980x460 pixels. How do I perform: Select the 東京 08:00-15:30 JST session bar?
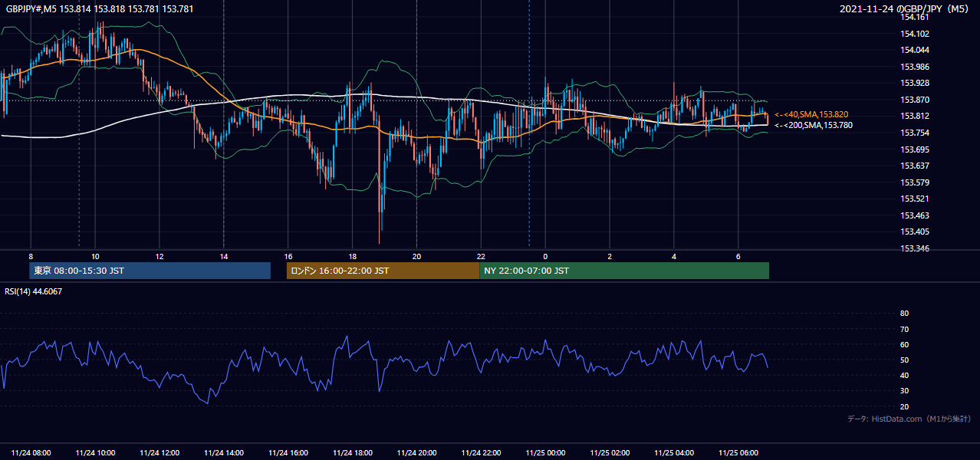[150, 271]
